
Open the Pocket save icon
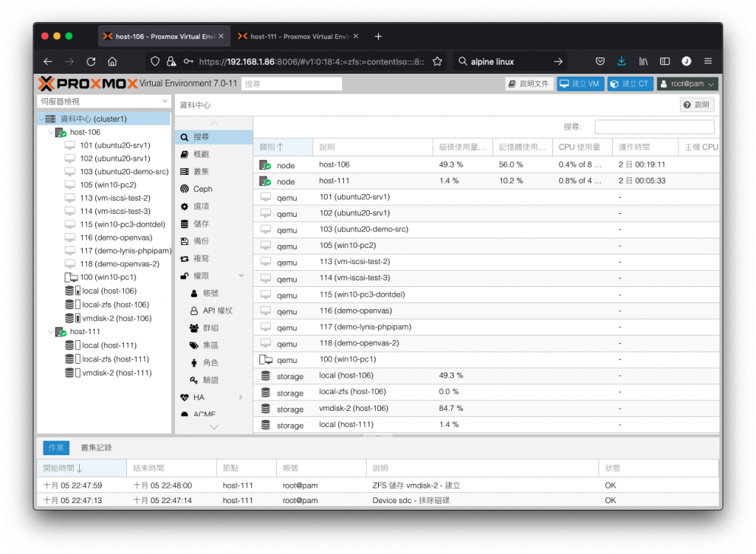(x=599, y=61)
